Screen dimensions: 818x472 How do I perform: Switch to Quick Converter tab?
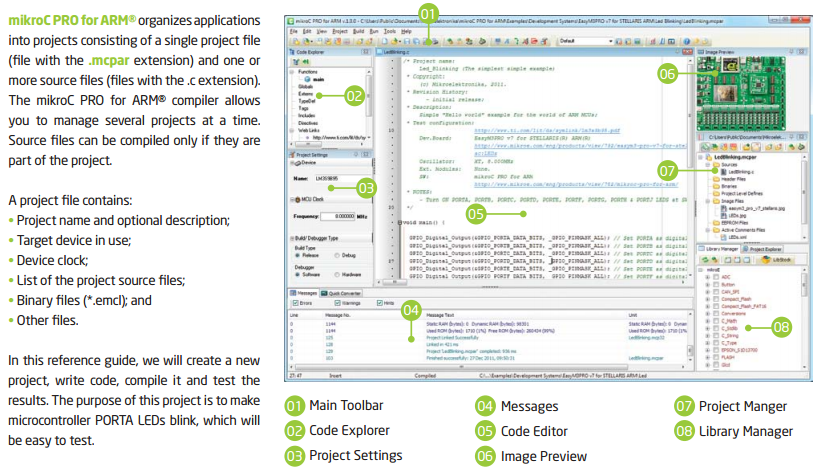341,293
